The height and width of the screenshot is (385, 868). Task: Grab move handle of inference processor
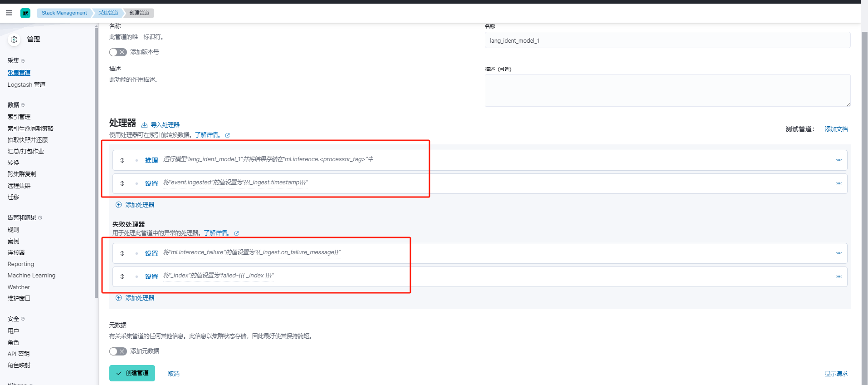coord(122,160)
